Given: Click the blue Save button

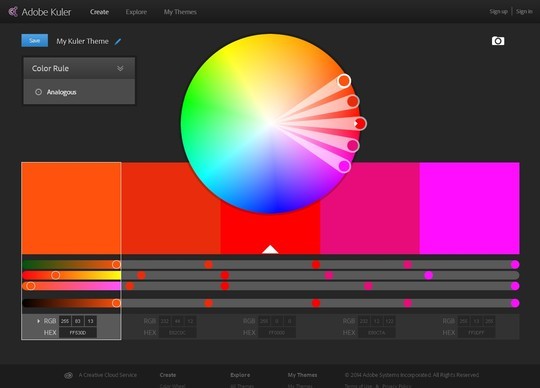Looking at the screenshot, I should tap(34, 40).
